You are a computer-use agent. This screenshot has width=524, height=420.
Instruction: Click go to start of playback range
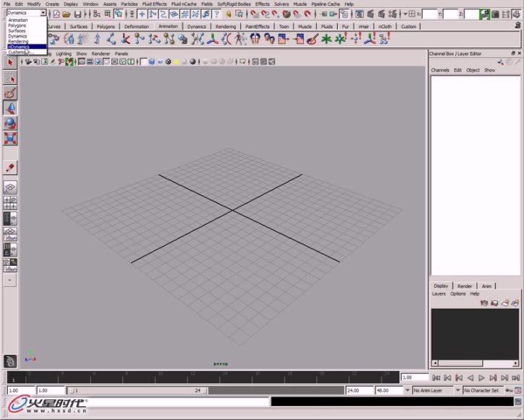pos(436,378)
